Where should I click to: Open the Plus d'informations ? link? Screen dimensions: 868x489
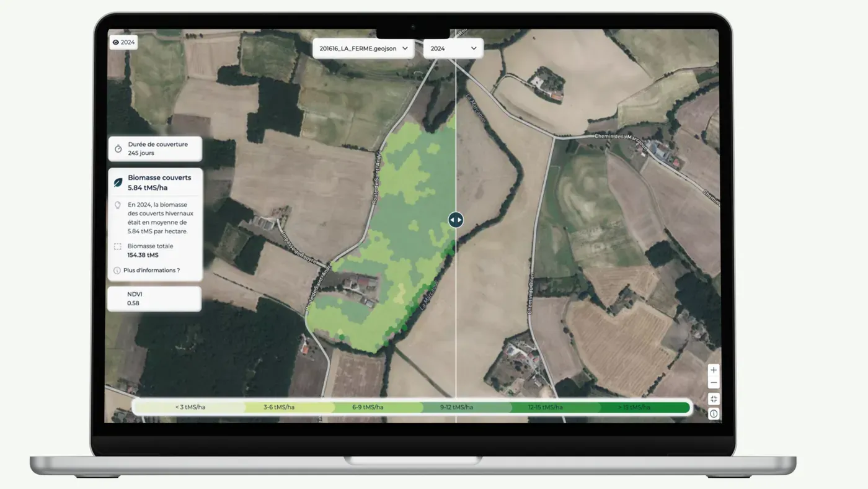click(151, 271)
